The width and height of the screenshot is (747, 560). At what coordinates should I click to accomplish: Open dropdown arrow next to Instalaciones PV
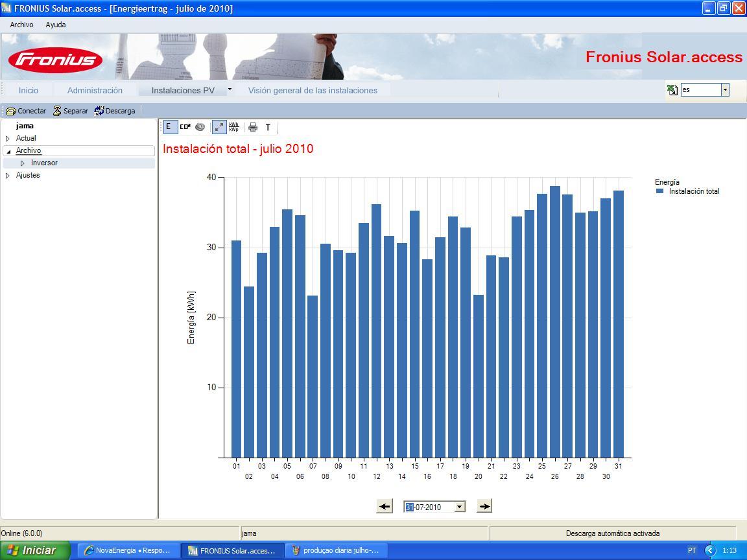pos(230,89)
